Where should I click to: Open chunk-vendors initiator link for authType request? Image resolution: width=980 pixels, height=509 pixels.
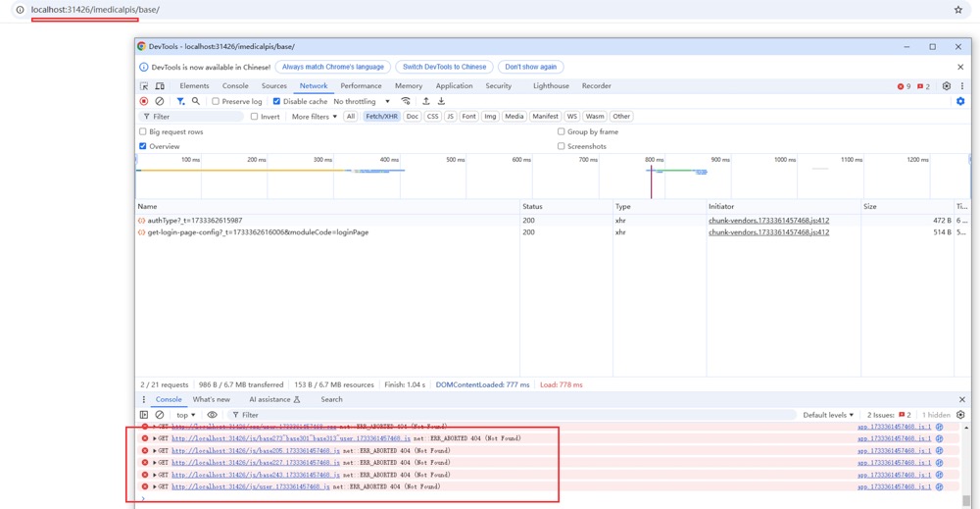click(x=768, y=221)
